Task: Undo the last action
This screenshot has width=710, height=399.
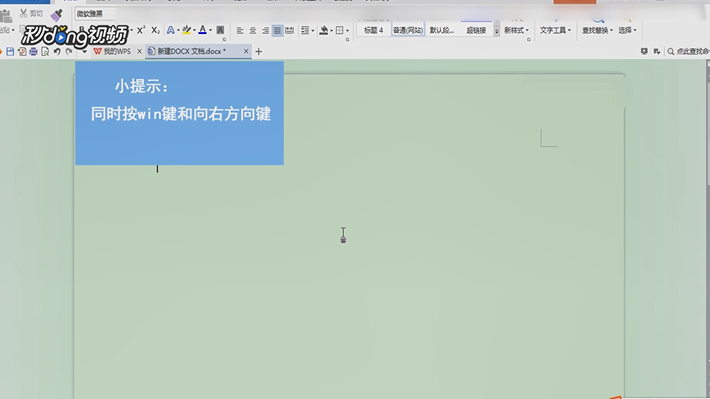Action: click(57, 52)
